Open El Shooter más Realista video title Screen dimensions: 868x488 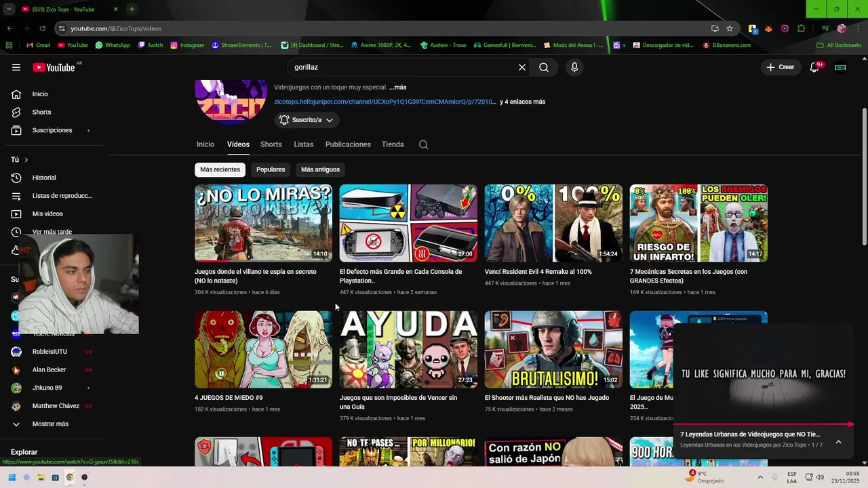(x=547, y=398)
